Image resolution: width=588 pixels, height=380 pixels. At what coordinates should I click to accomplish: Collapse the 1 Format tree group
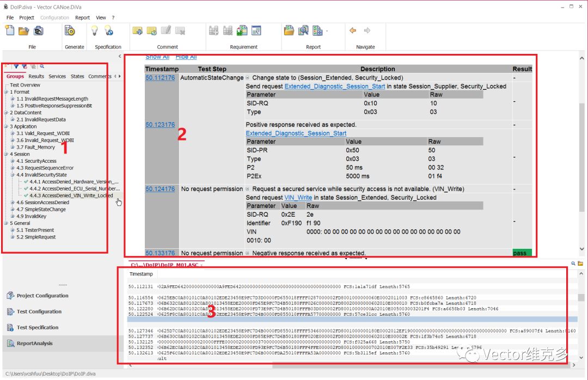point(6,92)
